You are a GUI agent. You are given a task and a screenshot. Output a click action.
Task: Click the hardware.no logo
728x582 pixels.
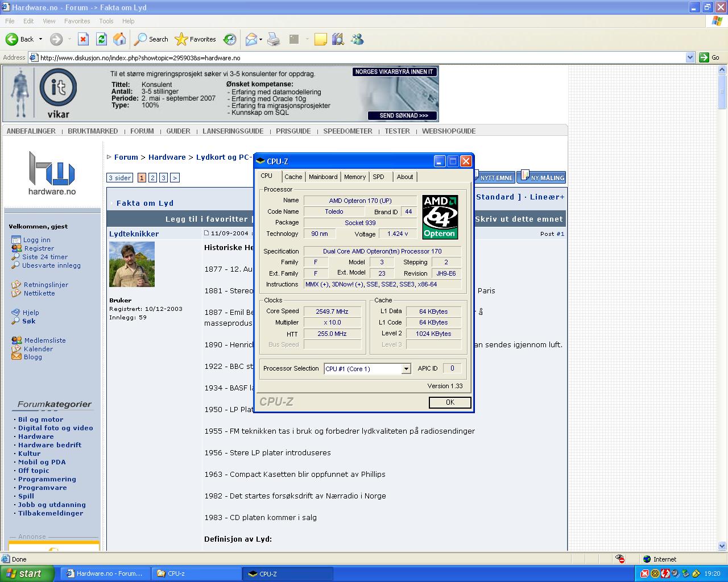[52, 173]
